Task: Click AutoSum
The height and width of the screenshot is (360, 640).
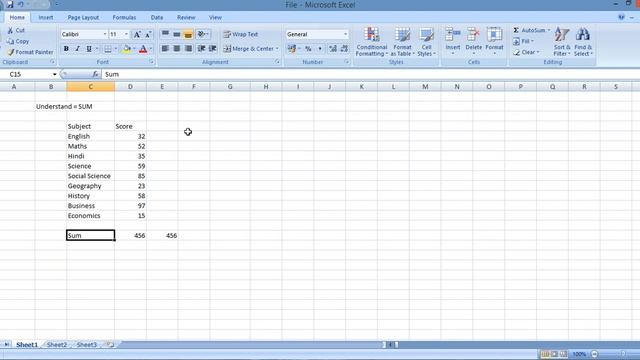Action: (531, 30)
